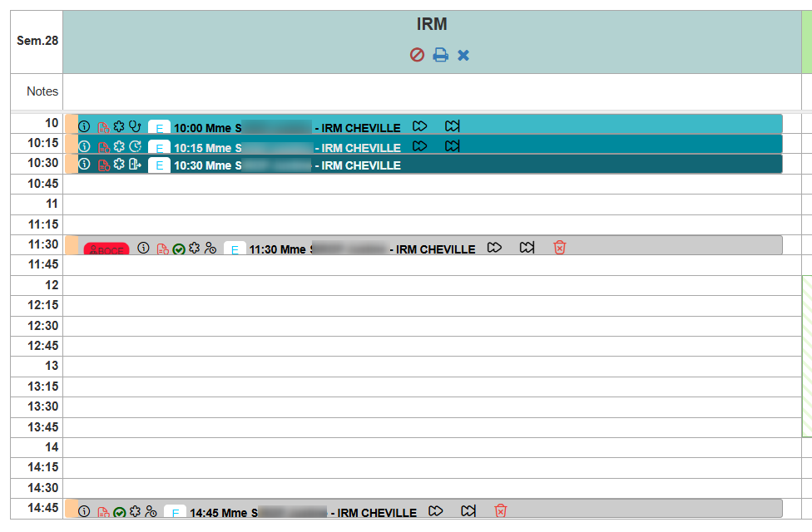Click the E badge on the 11:30 appointment

click(235, 249)
